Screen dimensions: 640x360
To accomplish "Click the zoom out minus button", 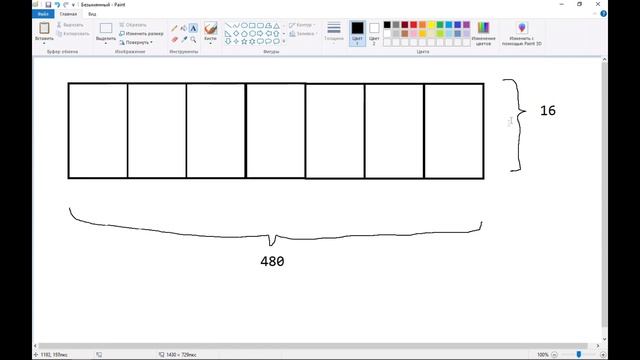I will [x=554, y=355].
